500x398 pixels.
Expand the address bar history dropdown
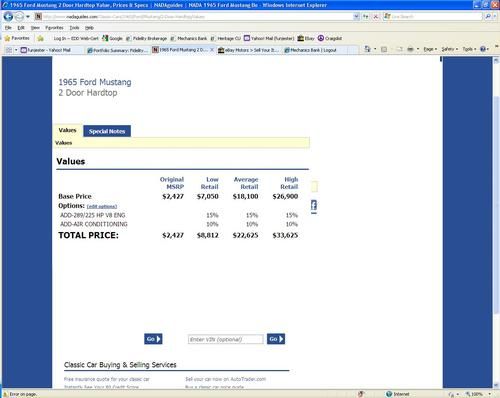click(x=356, y=16)
